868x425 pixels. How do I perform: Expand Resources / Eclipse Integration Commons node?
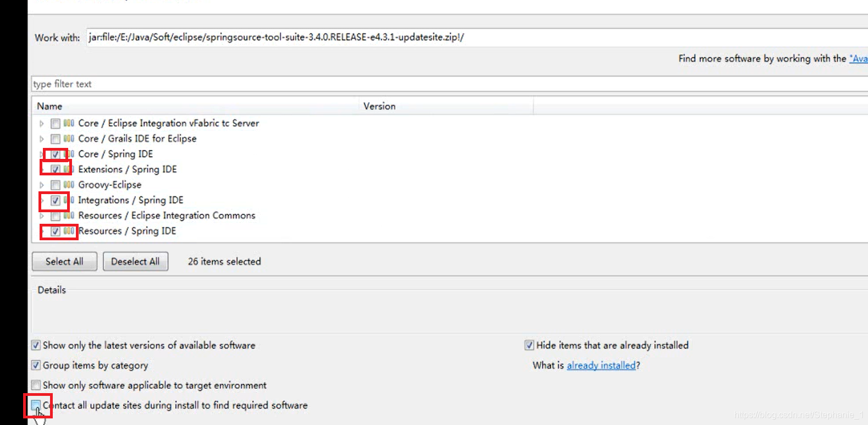pyautogui.click(x=42, y=216)
